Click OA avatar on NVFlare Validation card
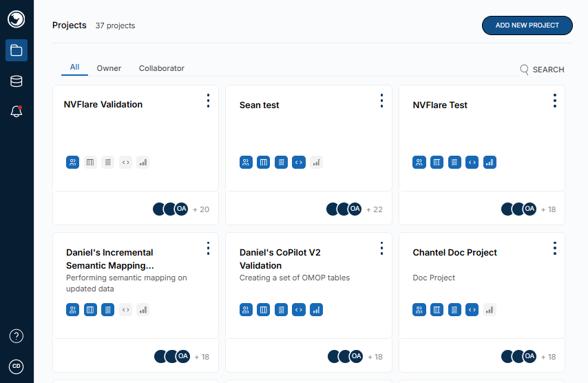Viewport: 588px width, 383px height. coord(182,209)
